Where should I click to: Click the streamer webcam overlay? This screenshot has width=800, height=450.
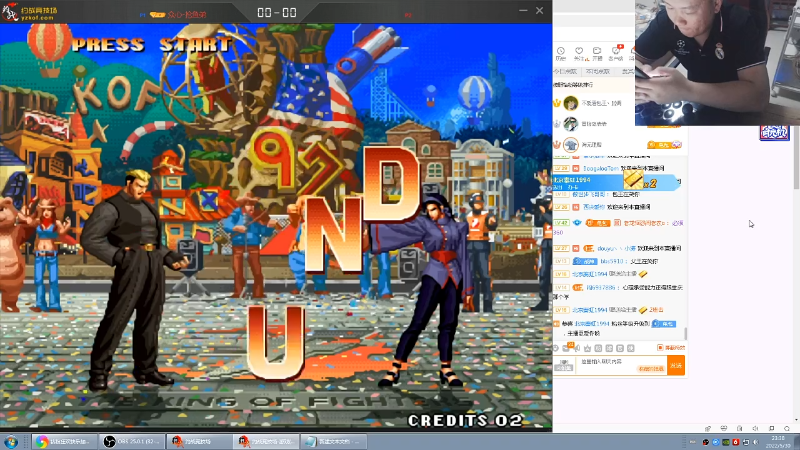717,62
